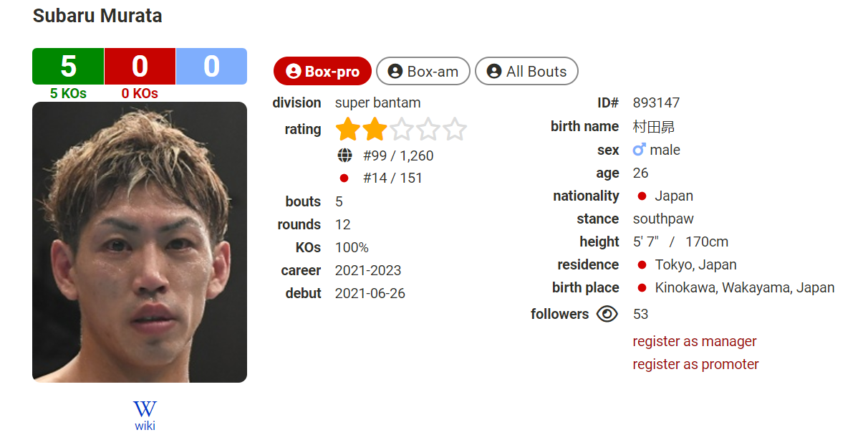Click the male gender symbol icon
Viewport: 868px width, 435px height.
pyautogui.click(x=640, y=150)
